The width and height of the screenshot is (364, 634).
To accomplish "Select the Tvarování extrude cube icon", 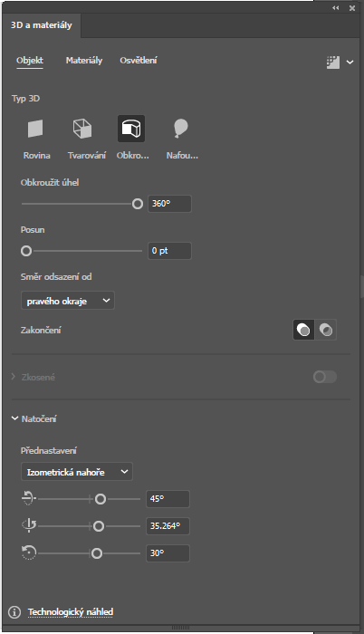I will tap(82, 129).
